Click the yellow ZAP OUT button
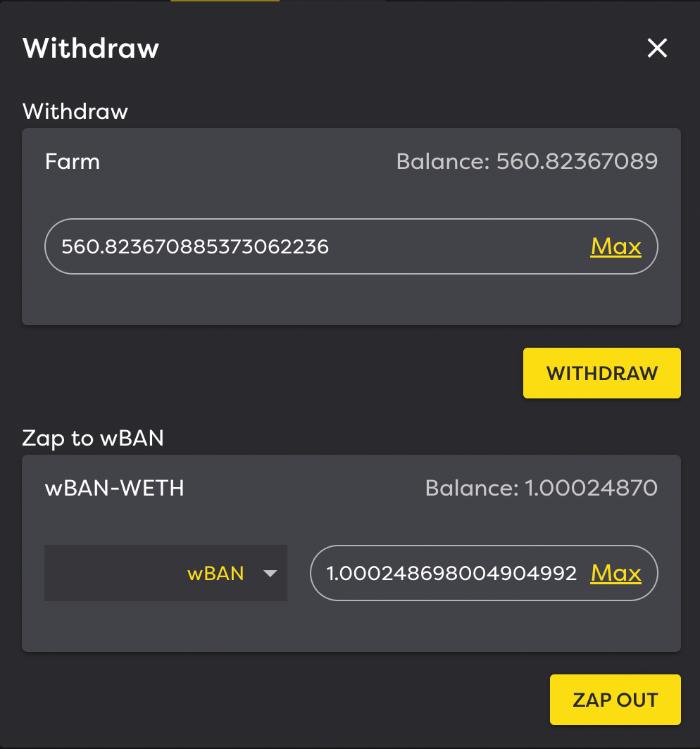Screen dimensions: 700x749 (615, 700)
